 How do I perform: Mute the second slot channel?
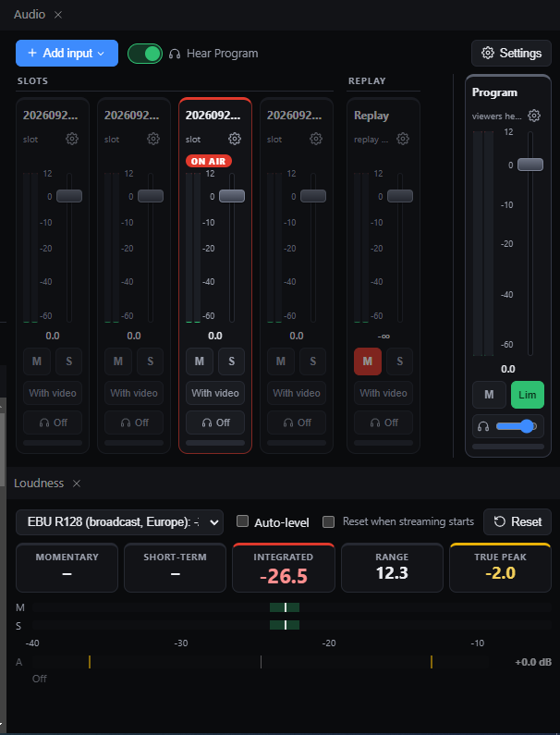click(118, 361)
